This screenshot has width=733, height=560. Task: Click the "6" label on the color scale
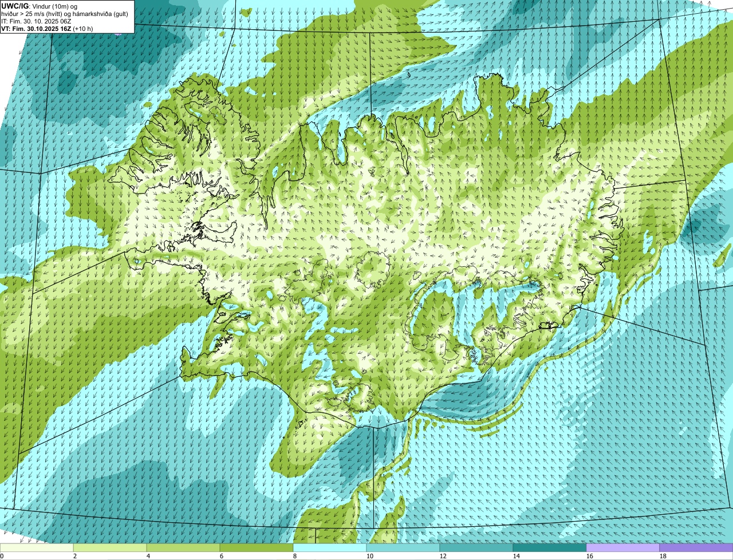pos(222,556)
